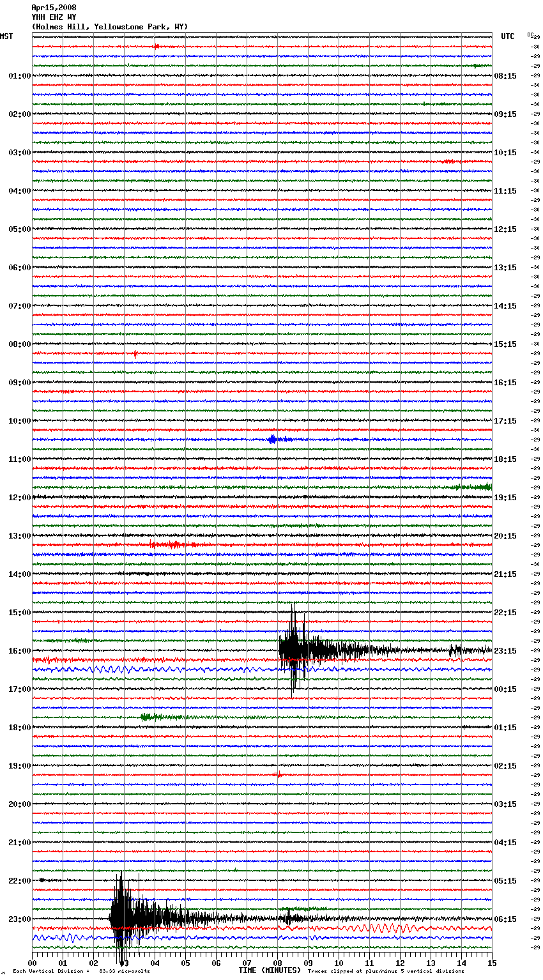Screen dimensions: 543x980
Task: Select the 08:00 MST time label
Action: click(20, 344)
